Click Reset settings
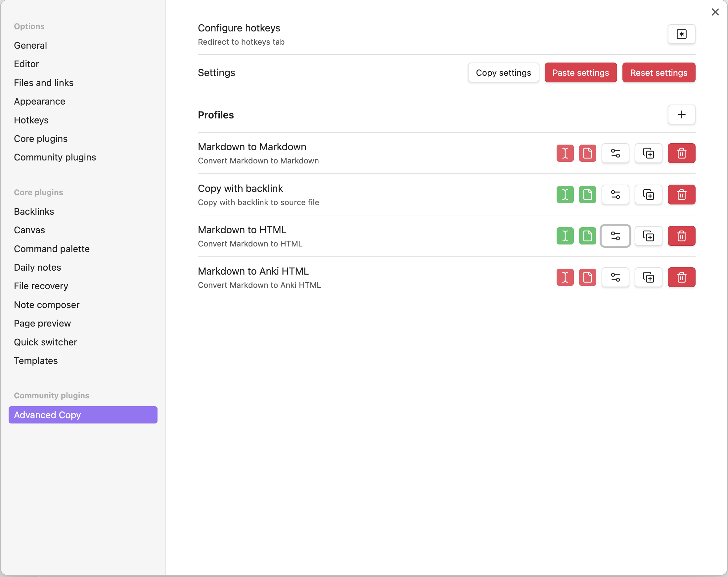 click(659, 72)
